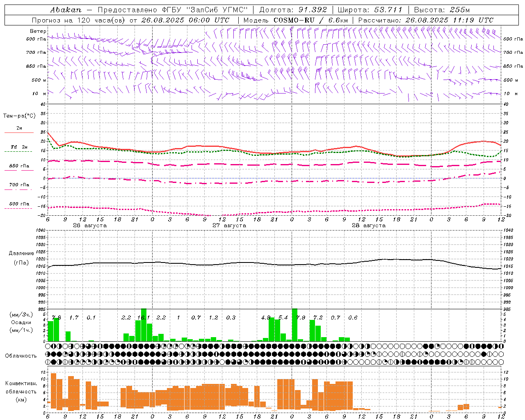Click the "Конвективн." convective cloud label
Image resolution: width=525 pixels, height=420 pixels.
[x=21, y=383]
